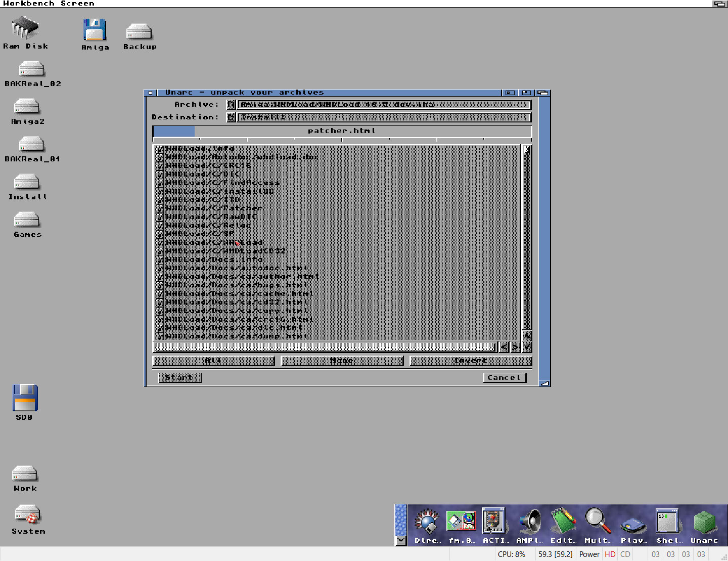The image size is (728, 561).
Task: Uncheck the WHDLoad.info entry checkbox
Action: 160,149
